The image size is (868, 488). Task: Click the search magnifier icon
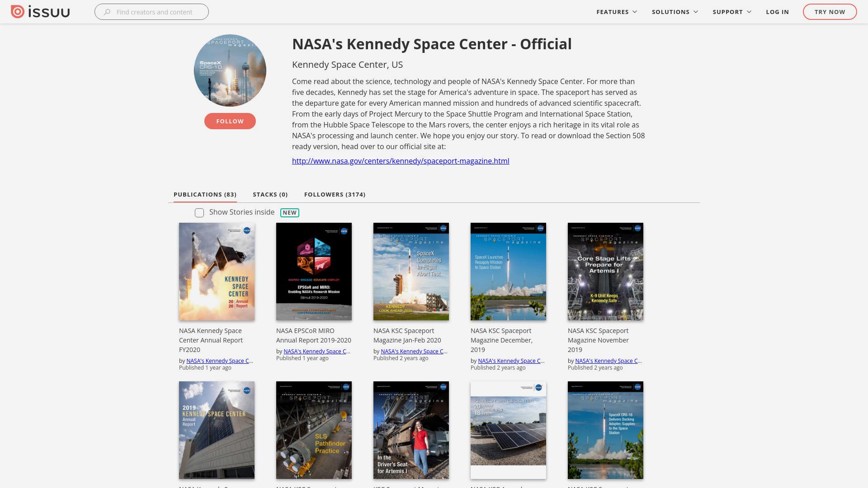coord(107,12)
